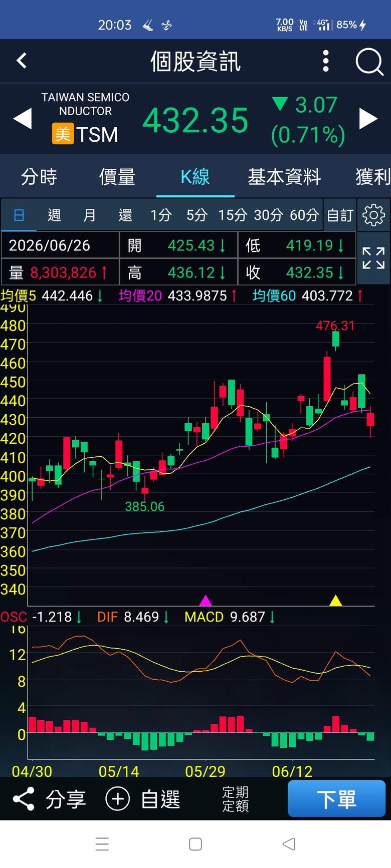Image resolution: width=391 pixels, height=868 pixels.
Task: Tap the 06/12 date axis label
Action: click(292, 771)
